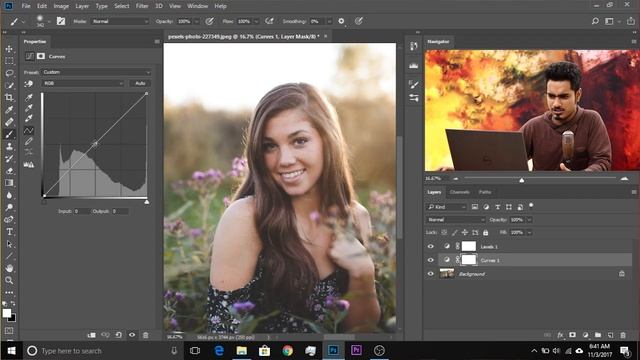
Task: Open layer filter Kind dropdown
Action: pos(447,207)
